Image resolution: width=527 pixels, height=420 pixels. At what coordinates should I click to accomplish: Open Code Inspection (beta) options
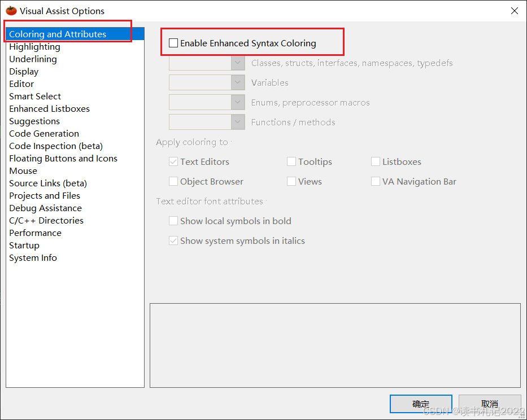coord(75,146)
